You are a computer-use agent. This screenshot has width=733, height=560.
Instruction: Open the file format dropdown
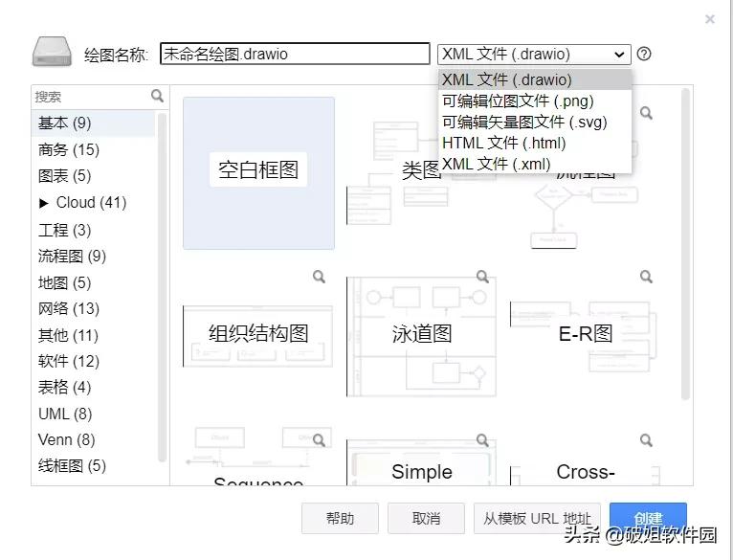pos(534,55)
